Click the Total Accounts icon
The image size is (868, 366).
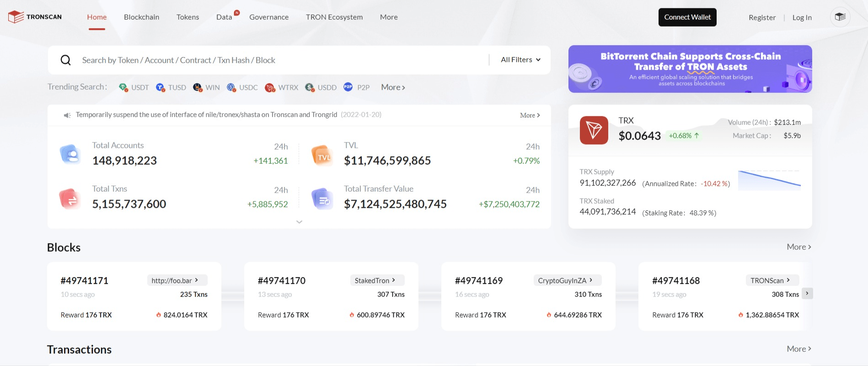point(70,154)
